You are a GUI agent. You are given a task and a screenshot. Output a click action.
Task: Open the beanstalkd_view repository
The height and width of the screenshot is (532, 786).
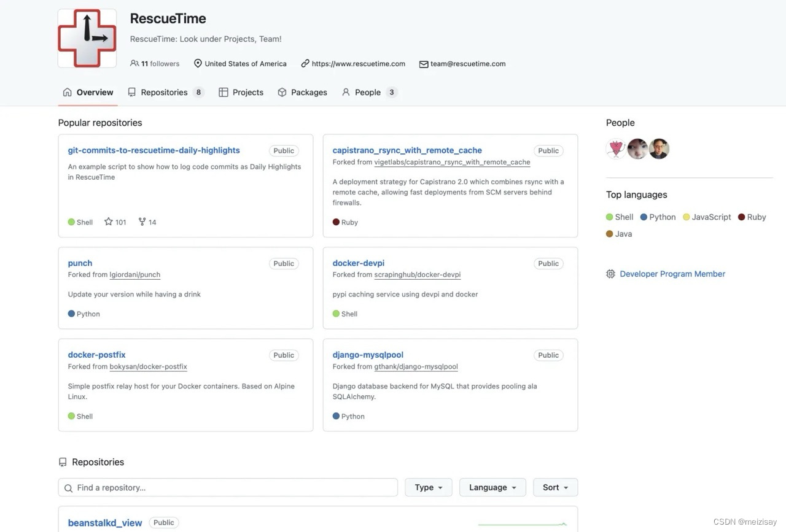click(x=105, y=523)
